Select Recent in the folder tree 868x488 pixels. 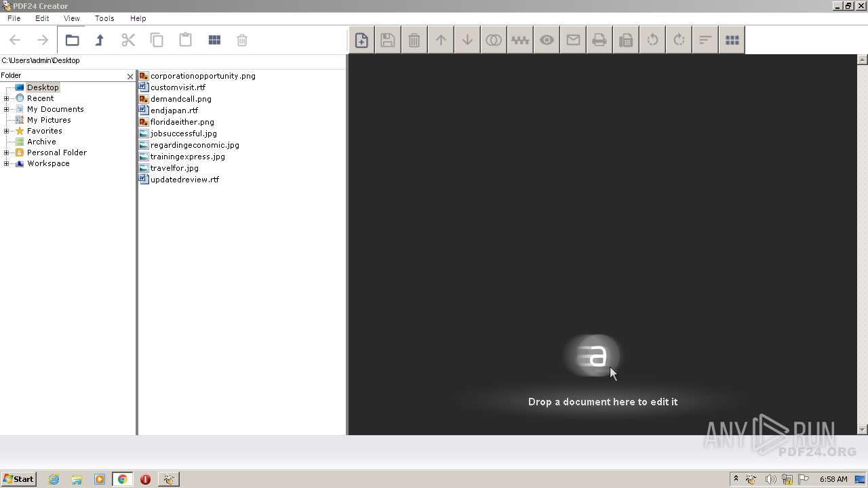[40, 98]
